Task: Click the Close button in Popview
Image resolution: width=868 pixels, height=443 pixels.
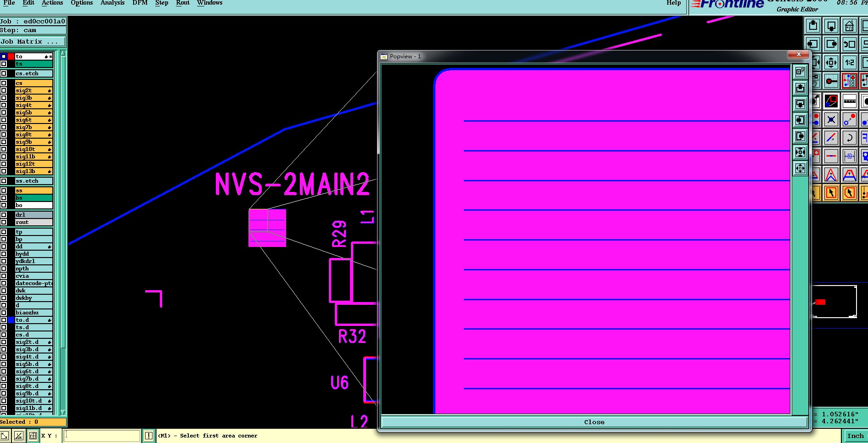Action: point(594,422)
